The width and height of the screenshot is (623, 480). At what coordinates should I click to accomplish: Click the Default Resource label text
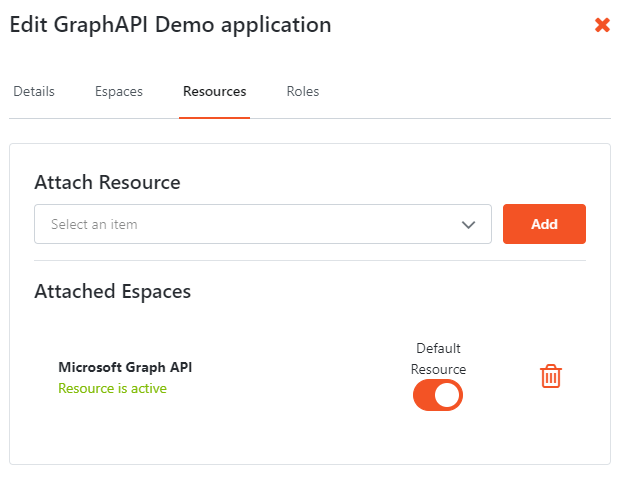438,358
